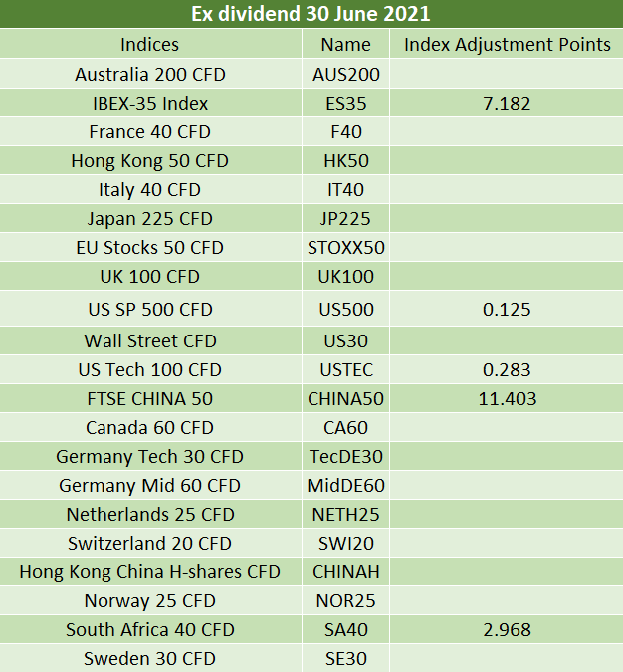Click the Index Adjustment Points header
The image size is (623, 672).
tap(508, 45)
